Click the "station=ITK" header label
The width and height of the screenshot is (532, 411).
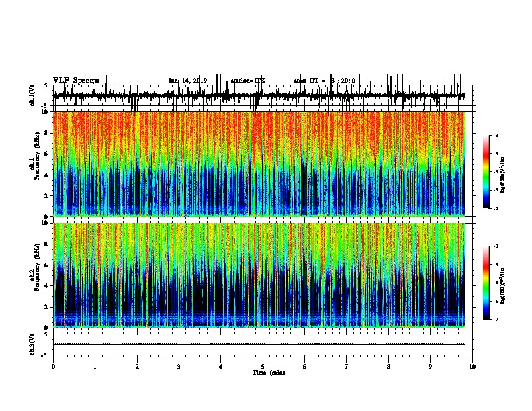[248, 81]
